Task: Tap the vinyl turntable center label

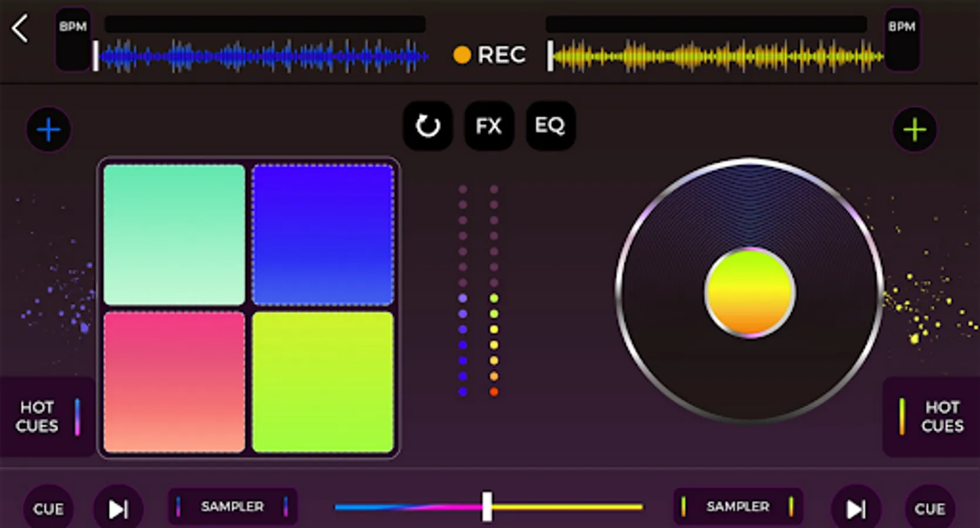Action: pyautogui.click(x=750, y=293)
